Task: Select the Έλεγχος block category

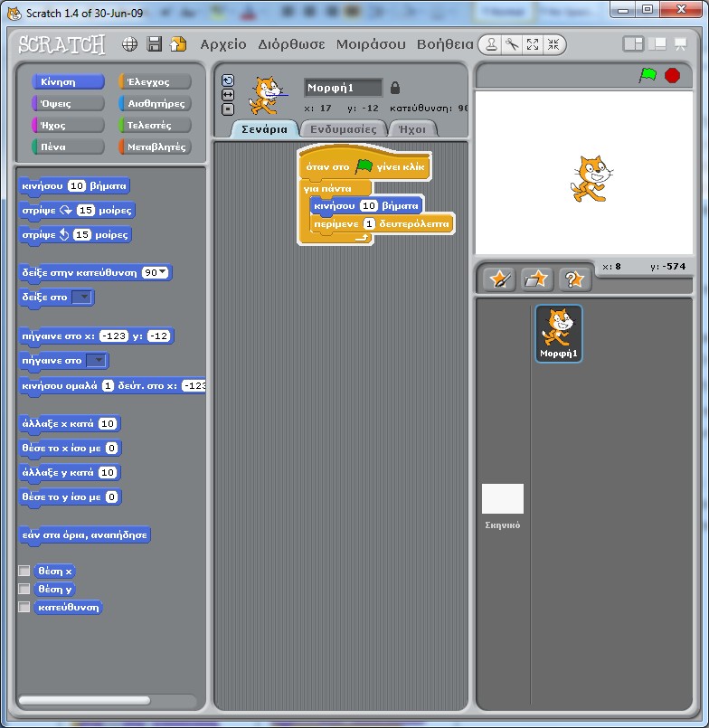Action: (x=155, y=81)
